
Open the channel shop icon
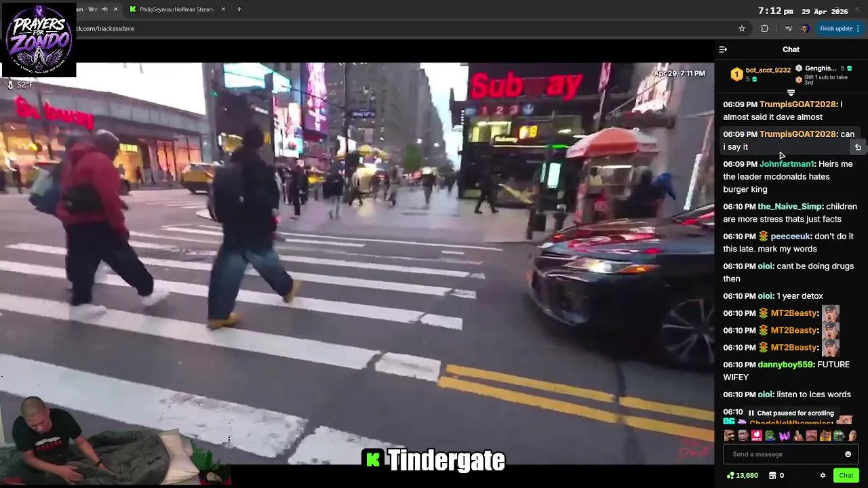tap(772, 476)
